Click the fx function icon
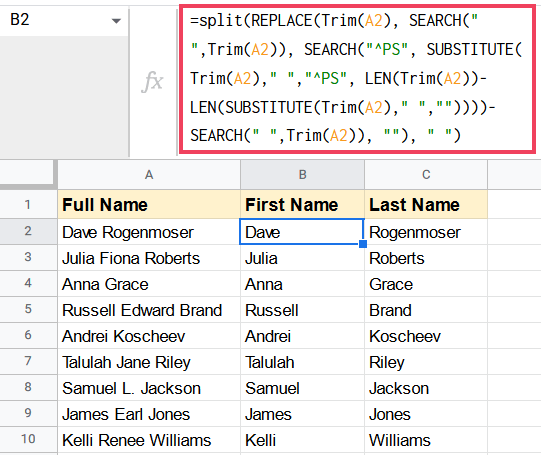Image resolution: width=541 pixels, height=455 pixels. tap(152, 82)
